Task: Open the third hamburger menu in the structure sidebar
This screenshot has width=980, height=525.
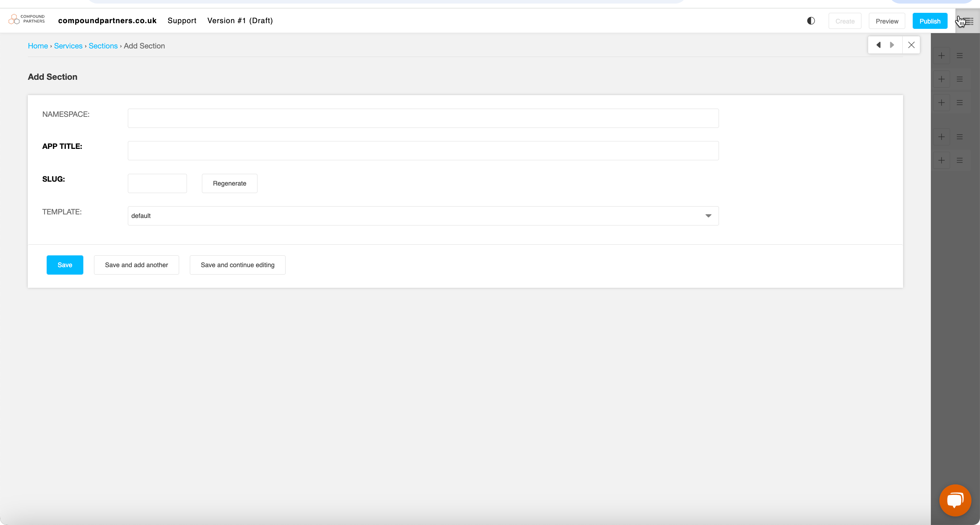Action: pos(959,103)
